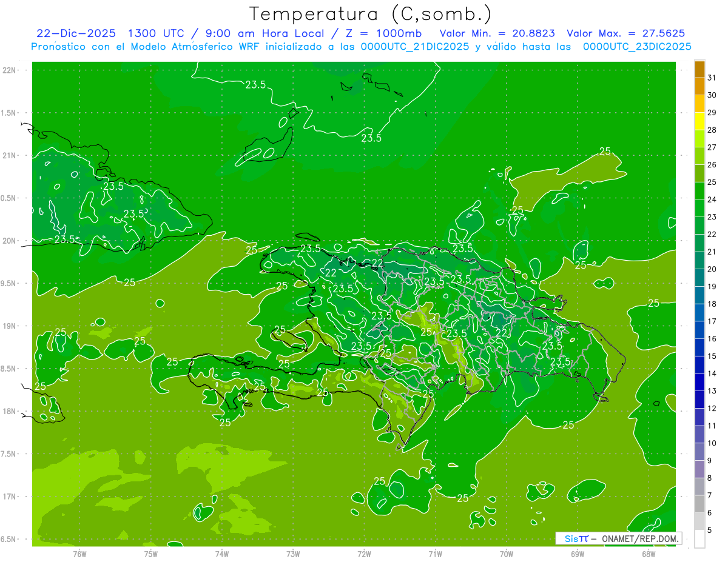Select the forecast date '22-Dic-2025'

(76, 34)
